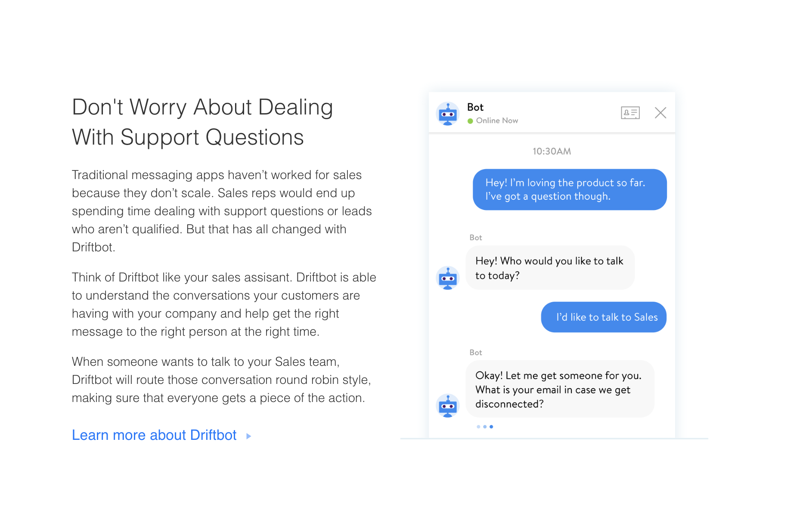Click the 'Okay! Let me get someone for you' message
This screenshot has height=507, width=812.
pos(560,389)
